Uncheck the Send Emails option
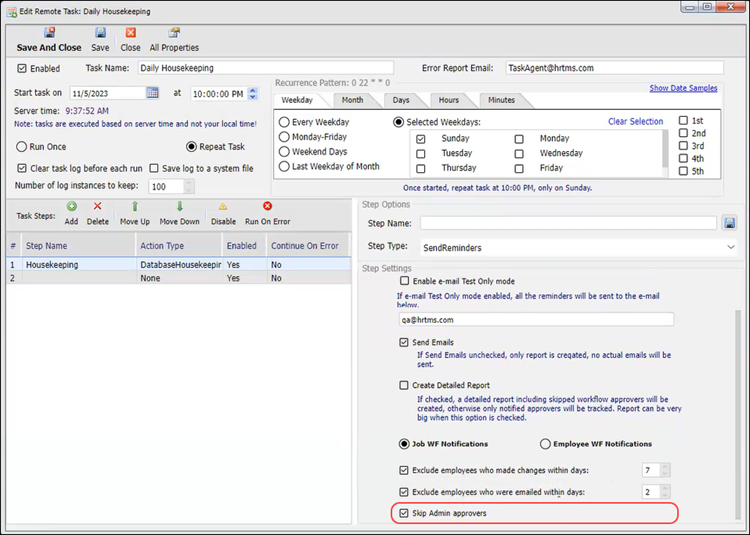Image resolution: width=750 pixels, height=535 pixels. 404,342
